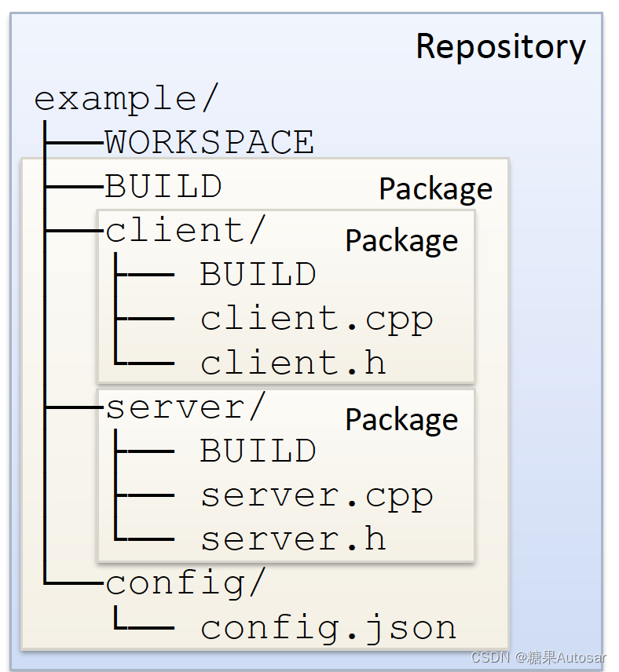This screenshot has height=672, width=619.
Task: Select the 'server.h' file name
Action: tap(293, 539)
